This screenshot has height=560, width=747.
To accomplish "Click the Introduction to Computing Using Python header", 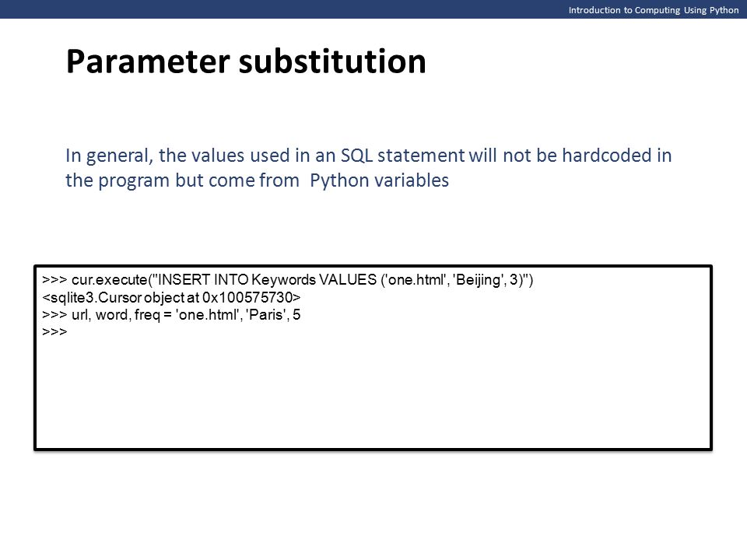I will 653,10.
